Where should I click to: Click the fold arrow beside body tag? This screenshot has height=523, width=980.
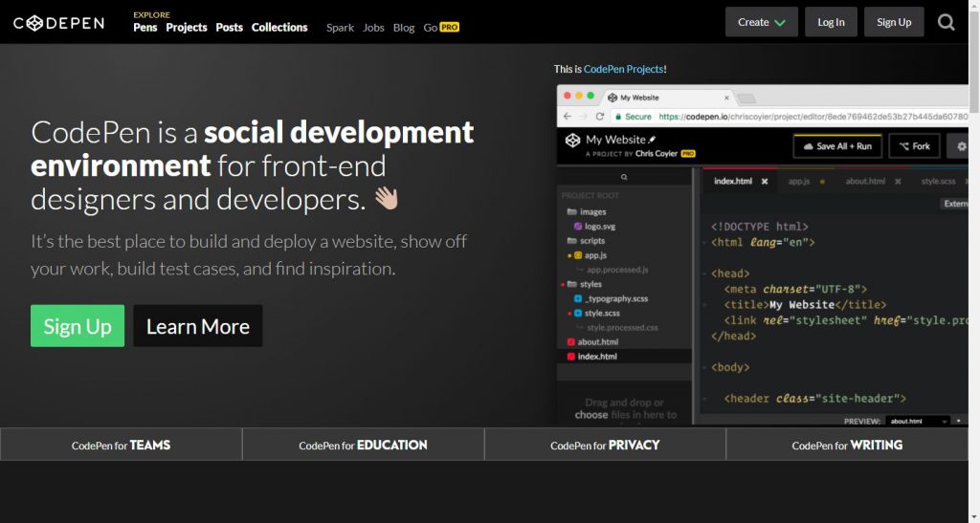coord(704,367)
